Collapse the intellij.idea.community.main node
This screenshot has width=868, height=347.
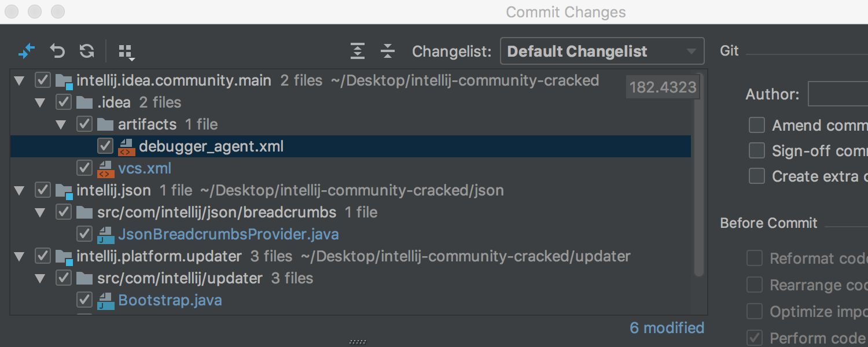(x=20, y=81)
